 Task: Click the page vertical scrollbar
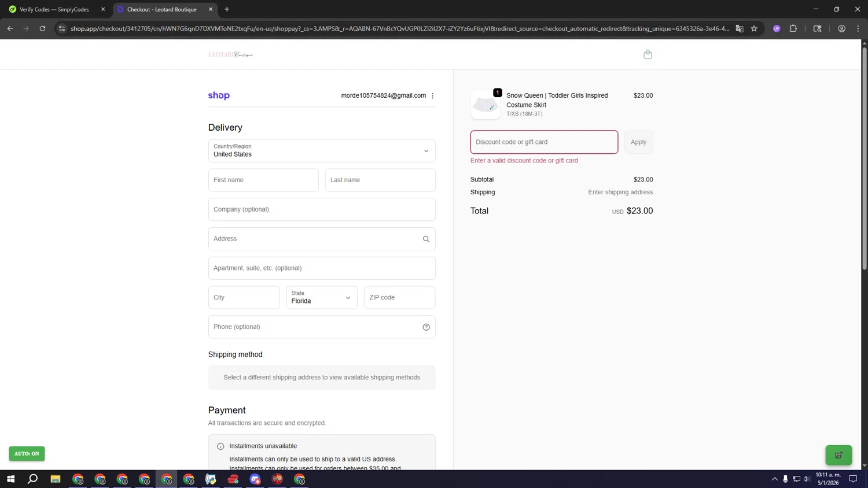tap(865, 159)
